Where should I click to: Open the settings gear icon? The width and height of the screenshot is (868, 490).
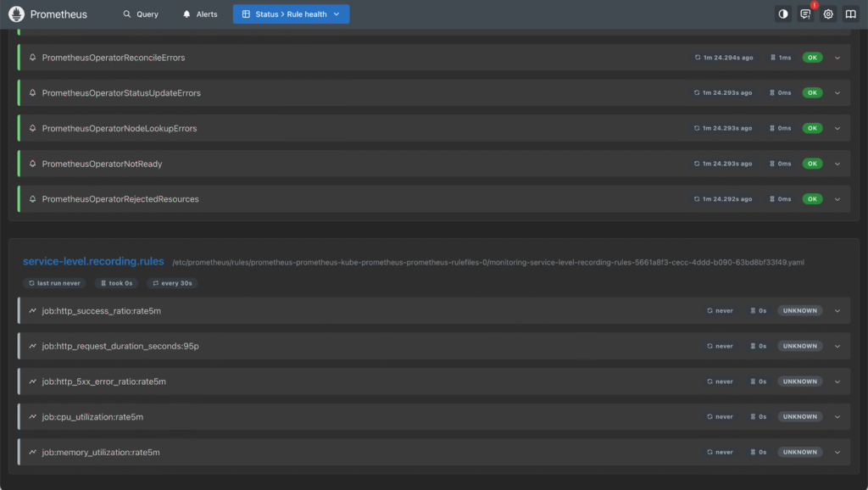coord(828,14)
